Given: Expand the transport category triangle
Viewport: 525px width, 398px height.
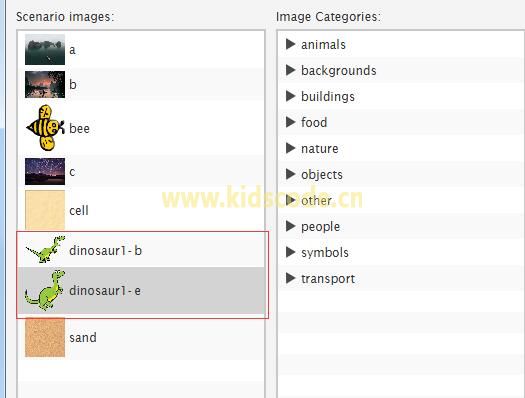Looking at the screenshot, I should coord(290,278).
